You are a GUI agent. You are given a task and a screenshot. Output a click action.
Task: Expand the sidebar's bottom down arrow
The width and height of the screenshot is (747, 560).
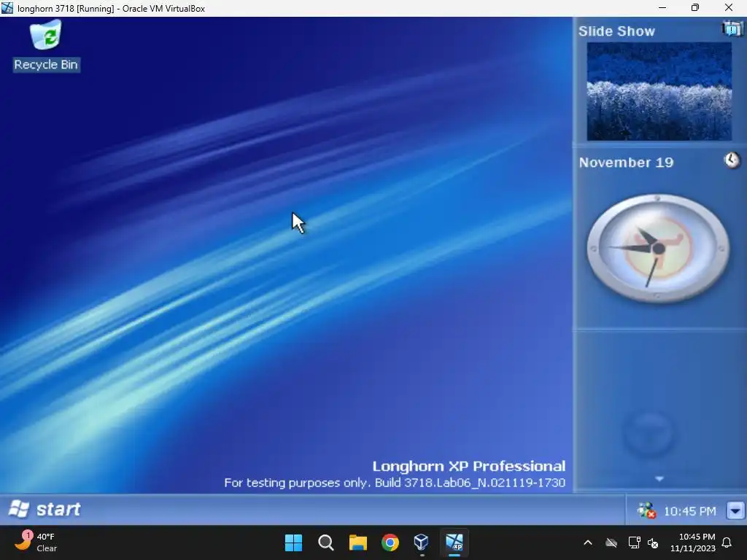(x=659, y=478)
